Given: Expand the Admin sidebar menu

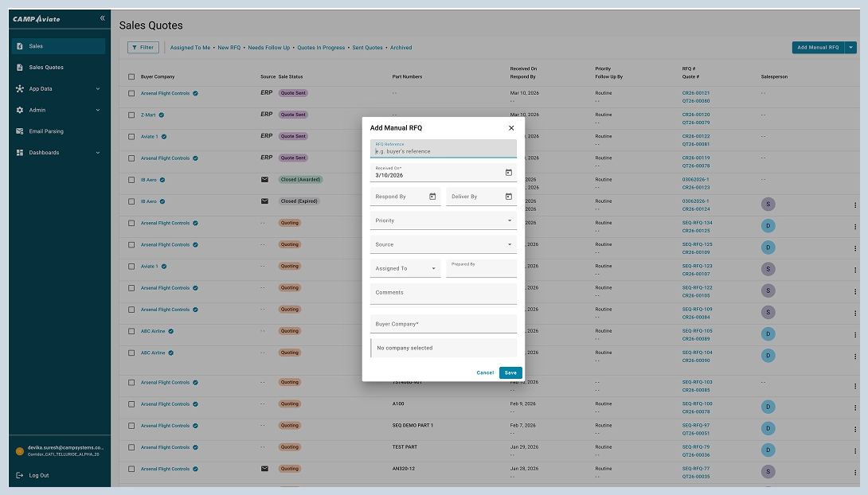Looking at the screenshot, I should 59,110.
